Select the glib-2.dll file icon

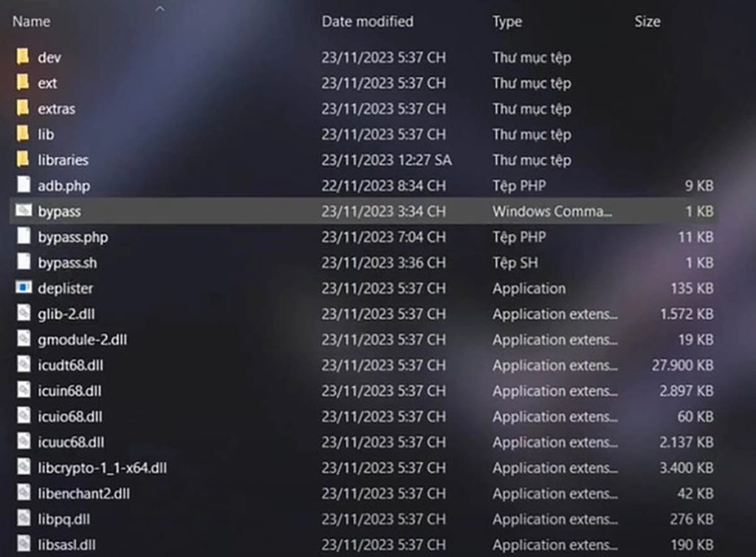pyautogui.click(x=24, y=314)
